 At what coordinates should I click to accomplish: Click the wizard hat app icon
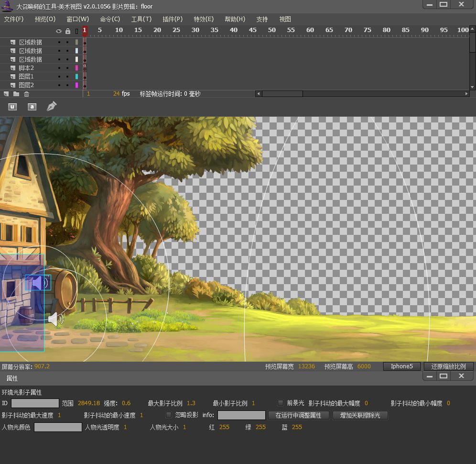click(7, 6)
